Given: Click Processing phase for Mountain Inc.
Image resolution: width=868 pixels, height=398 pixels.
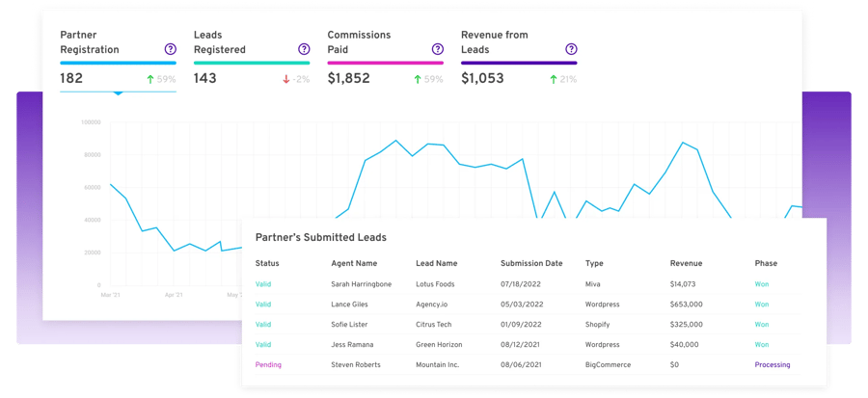Looking at the screenshot, I should (x=773, y=365).
